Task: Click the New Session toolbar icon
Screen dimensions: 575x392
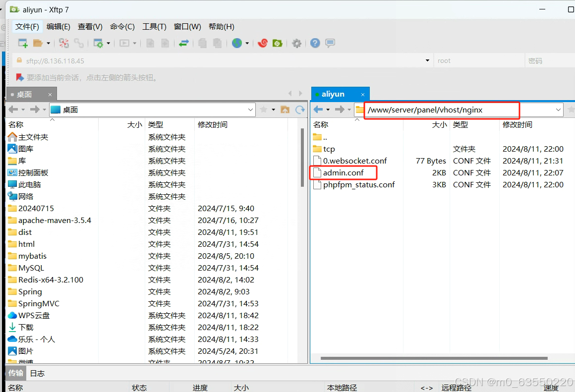Action: click(x=23, y=43)
